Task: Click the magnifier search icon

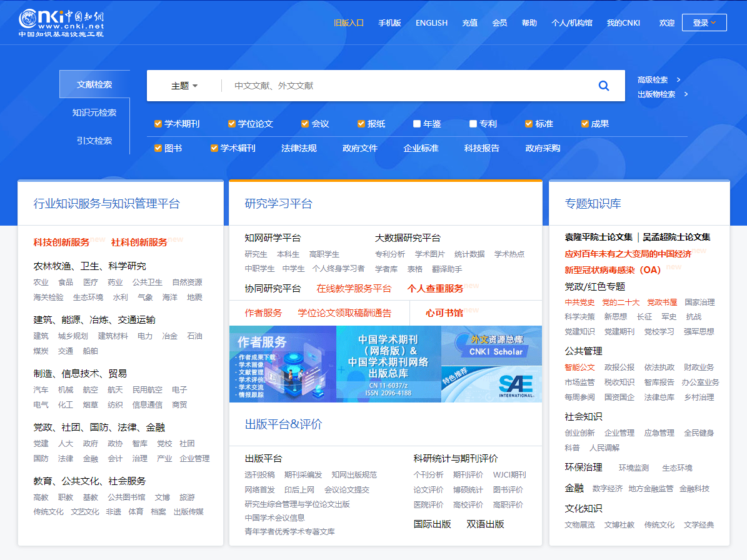Action: (604, 86)
